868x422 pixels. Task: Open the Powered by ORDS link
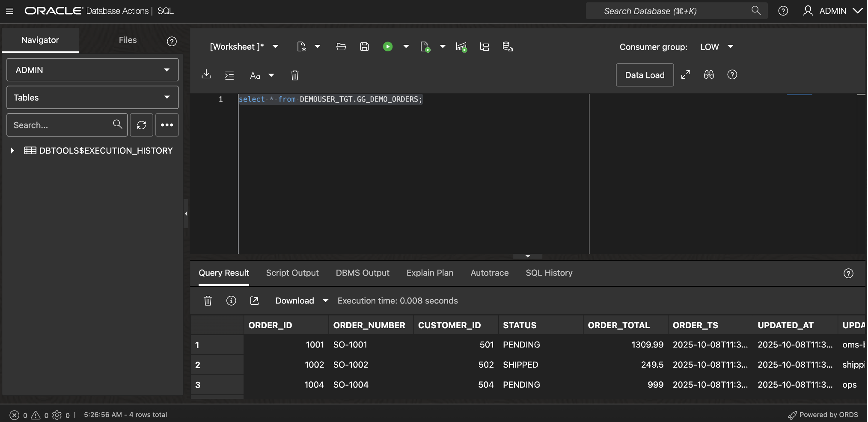tap(828, 415)
